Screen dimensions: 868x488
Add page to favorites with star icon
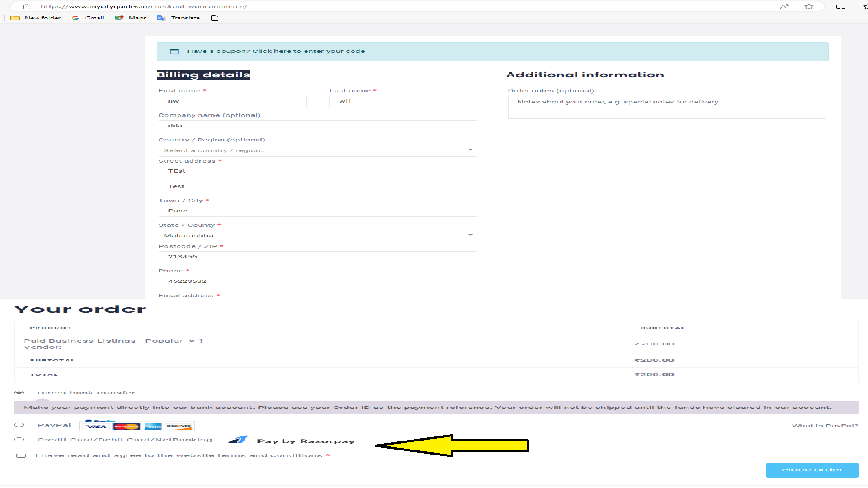809,6
